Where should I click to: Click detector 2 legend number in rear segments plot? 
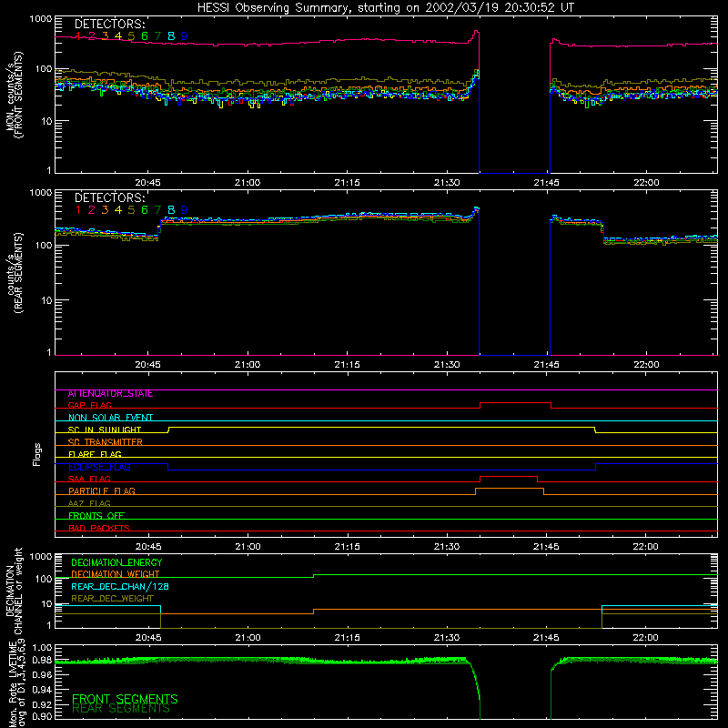(x=92, y=210)
